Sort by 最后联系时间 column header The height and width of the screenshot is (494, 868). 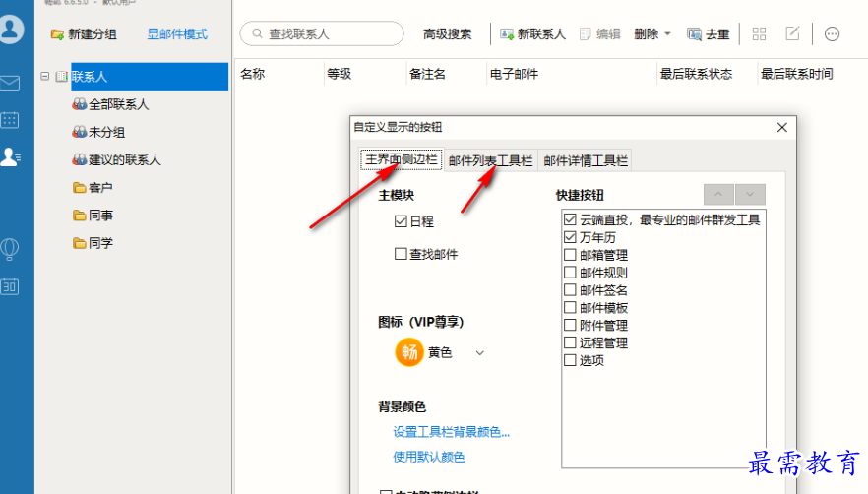point(796,74)
